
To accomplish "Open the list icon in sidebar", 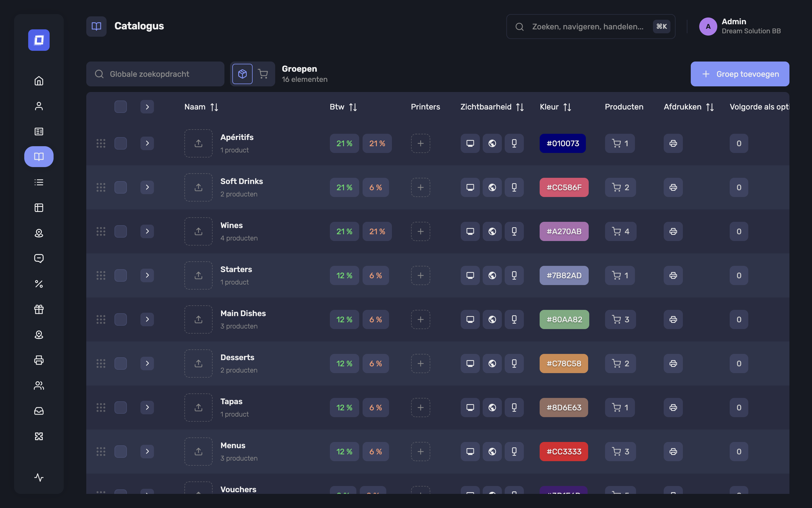I will (39, 182).
